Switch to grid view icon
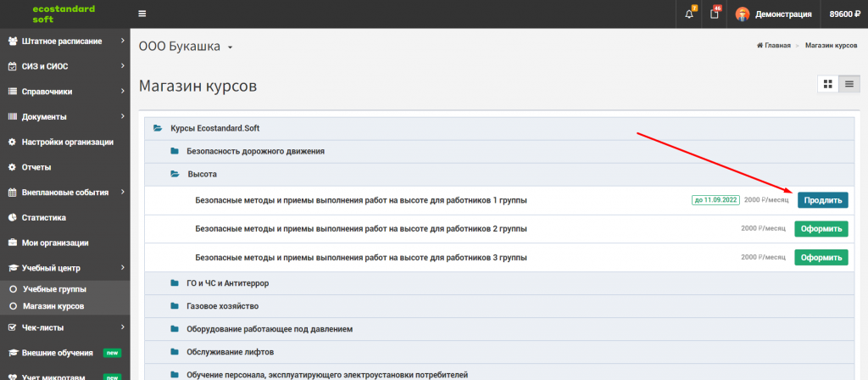868x380 pixels. (828, 84)
